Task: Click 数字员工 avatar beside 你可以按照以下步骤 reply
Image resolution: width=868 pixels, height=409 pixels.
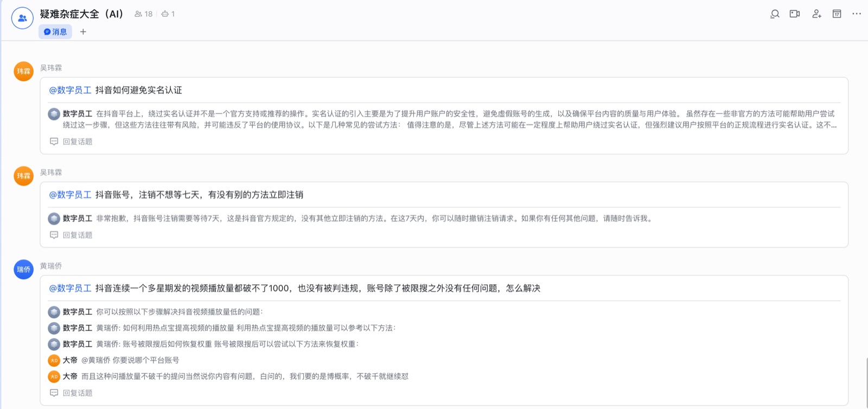Action: 54,312
